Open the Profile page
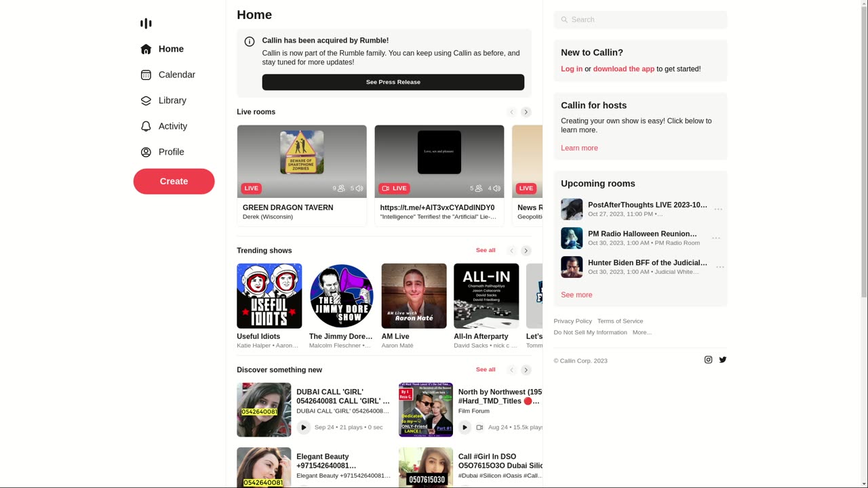The height and width of the screenshot is (488, 868). click(162, 152)
